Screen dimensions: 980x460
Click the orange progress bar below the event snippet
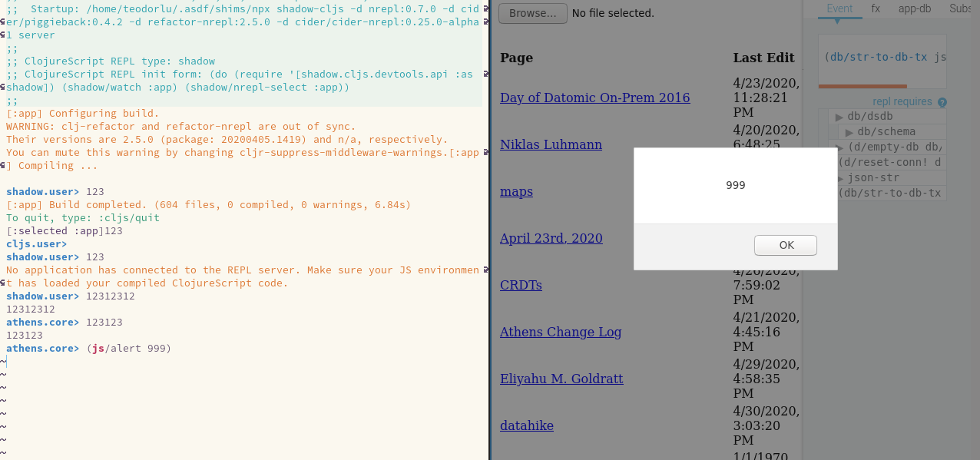click(862, 86)
